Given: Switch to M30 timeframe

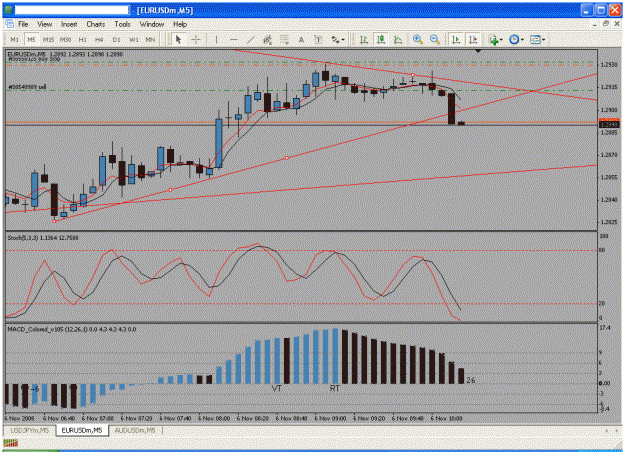Looking at the screenshot, I should (x=65, y=39).
